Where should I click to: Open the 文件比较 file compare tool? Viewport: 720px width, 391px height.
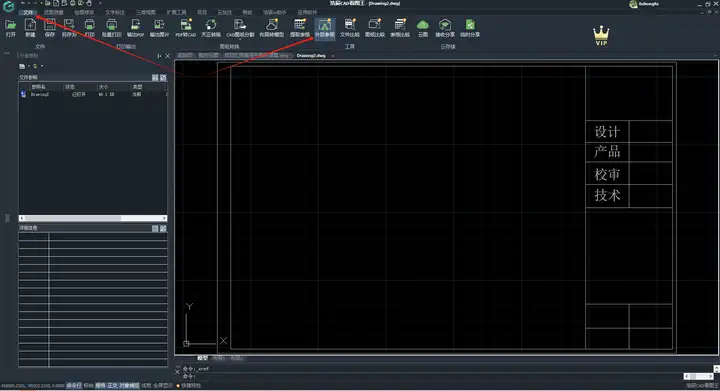click(x=350, y=28)
